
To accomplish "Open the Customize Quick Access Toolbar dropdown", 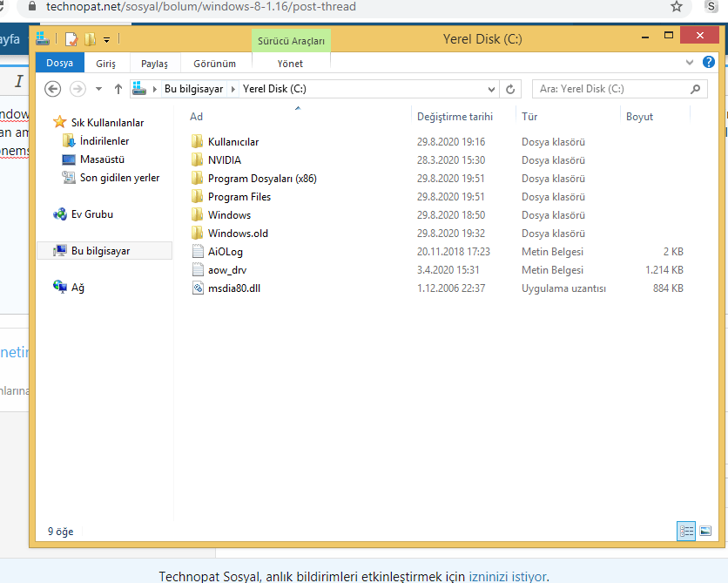I will [x=107, y=40].
